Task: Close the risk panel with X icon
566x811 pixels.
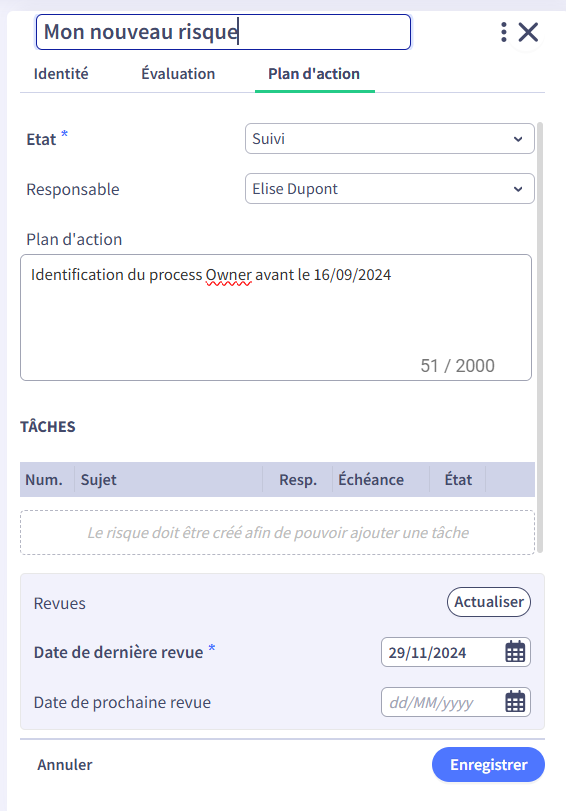Action: click(528, 32)
